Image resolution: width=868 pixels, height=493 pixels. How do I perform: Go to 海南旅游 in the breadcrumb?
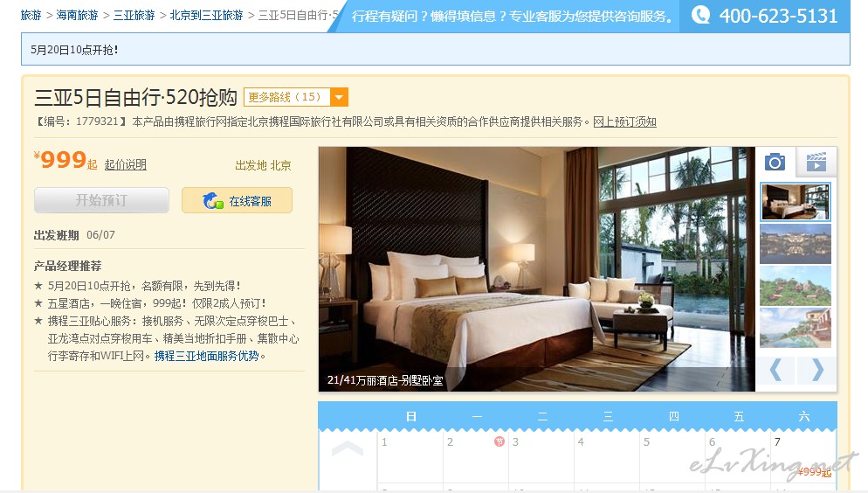coord(77,15)
